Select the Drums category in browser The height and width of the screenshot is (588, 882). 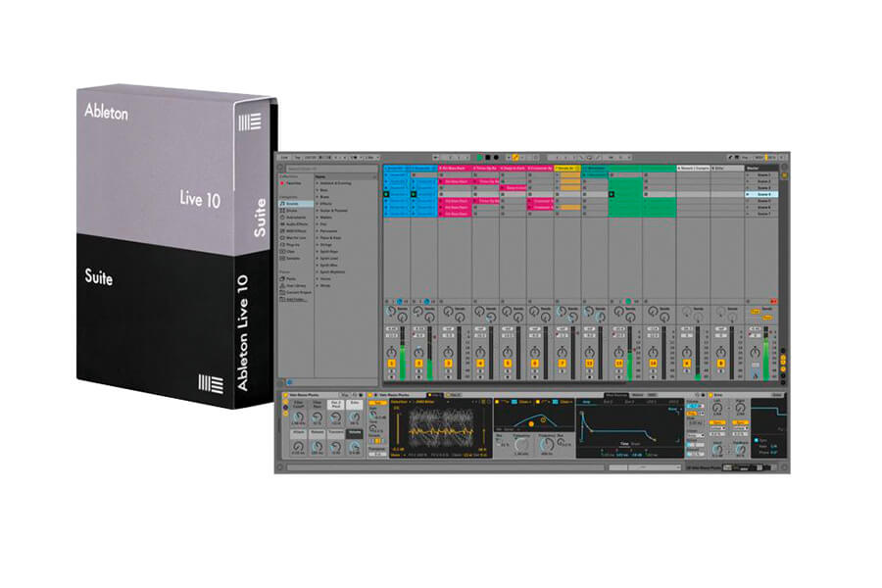point(295,211)
